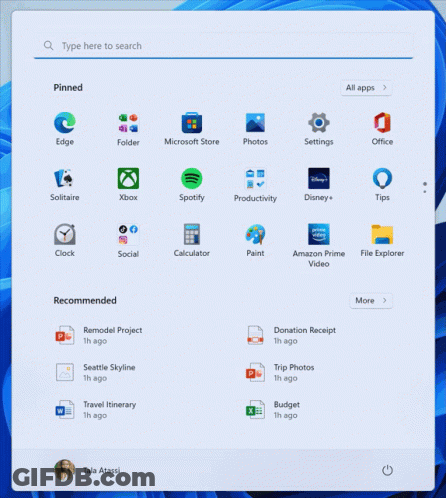This screenshot has width=446, height=498.
Task: Click the search magnifier icon
Action: pyautogui.click(x=49, y=46)
